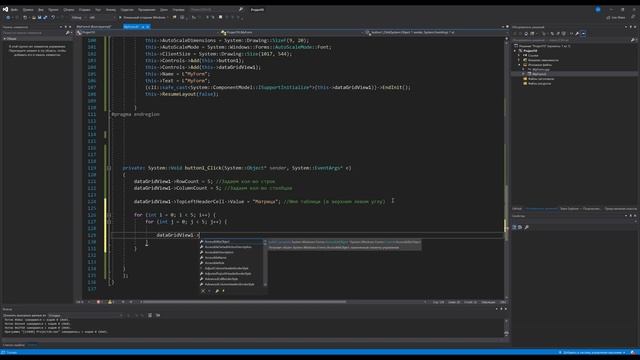Click Properties panel wrench icon

point(527,227)
